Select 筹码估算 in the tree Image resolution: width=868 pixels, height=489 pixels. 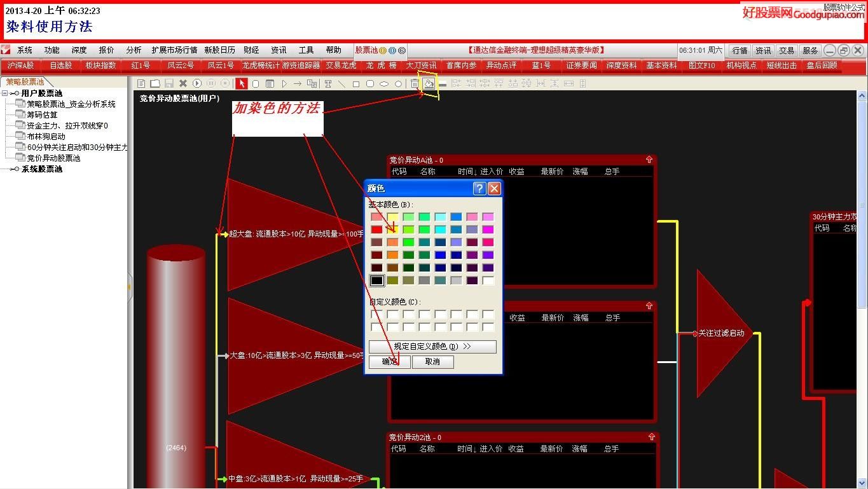tap(42, 115)
